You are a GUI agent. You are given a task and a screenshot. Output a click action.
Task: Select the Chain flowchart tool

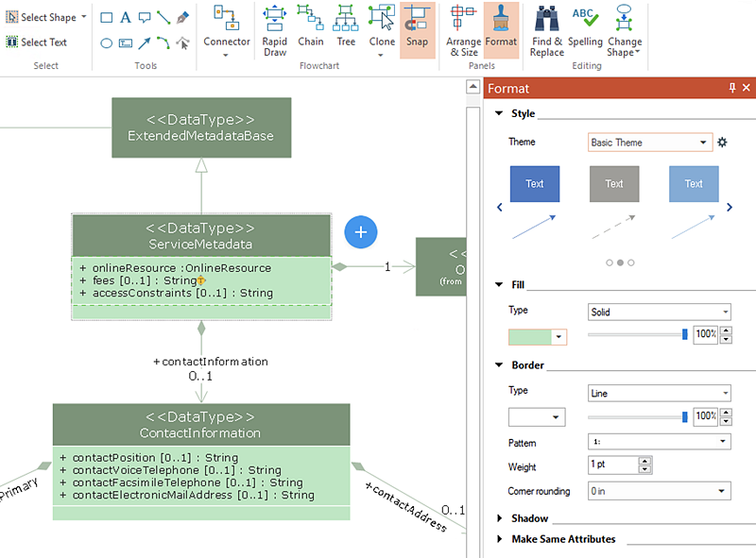311,25
